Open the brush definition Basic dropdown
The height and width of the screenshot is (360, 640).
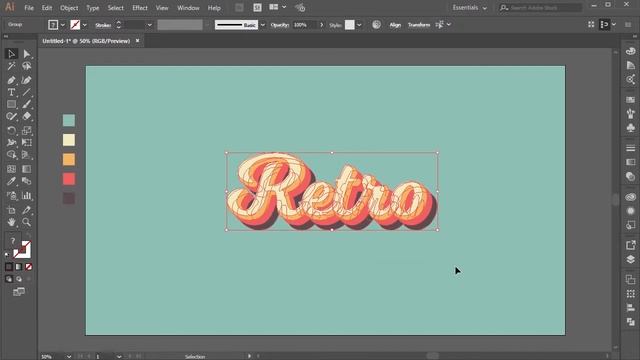click(263, 25)
